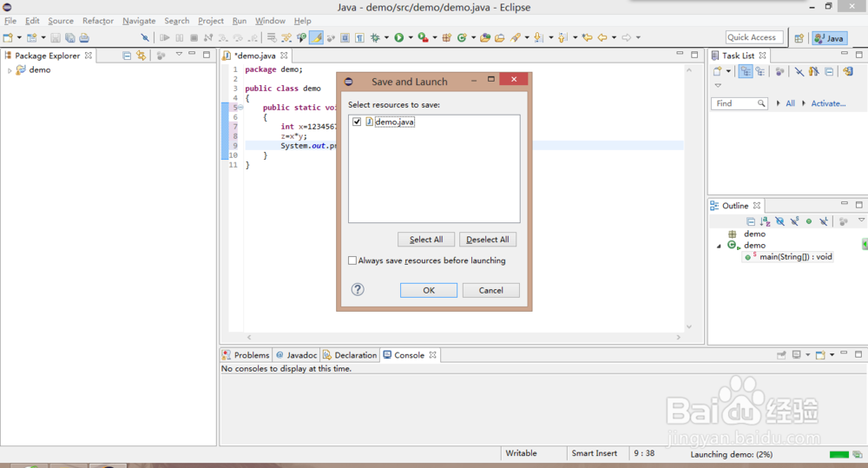The width and height of the screenshot is (868, 468).
Task: Click the Skip All Breakpoints icon
Action: coord(145,37)
